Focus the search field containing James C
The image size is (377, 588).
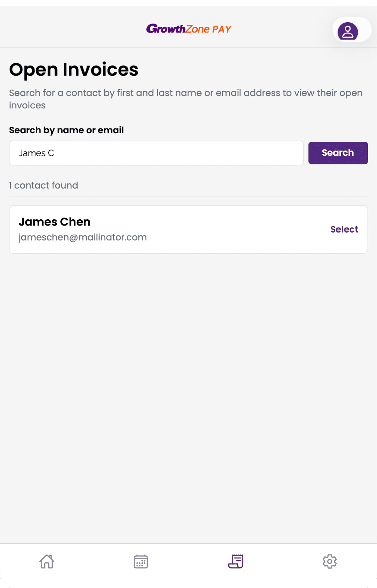click(x=156, y=153)
